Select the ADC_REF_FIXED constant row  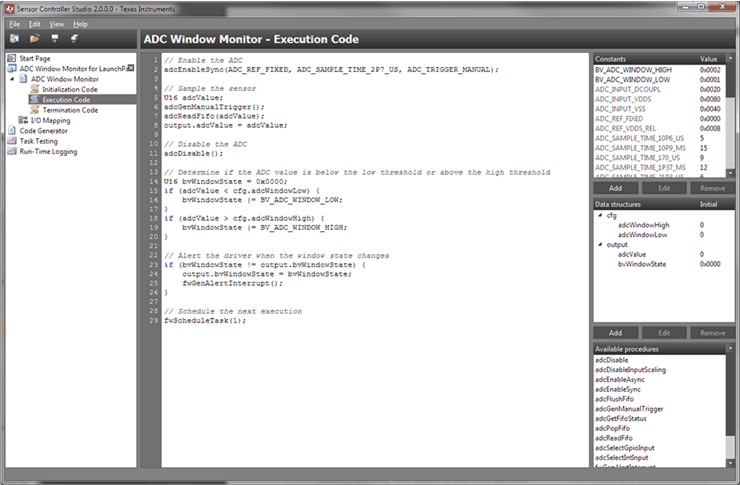(660, 118)
